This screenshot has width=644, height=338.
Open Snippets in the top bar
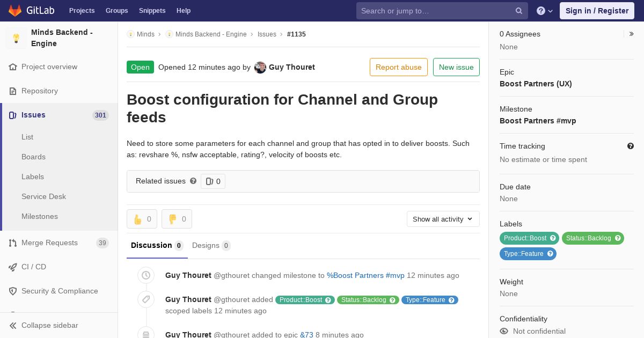tap(152, 11)
